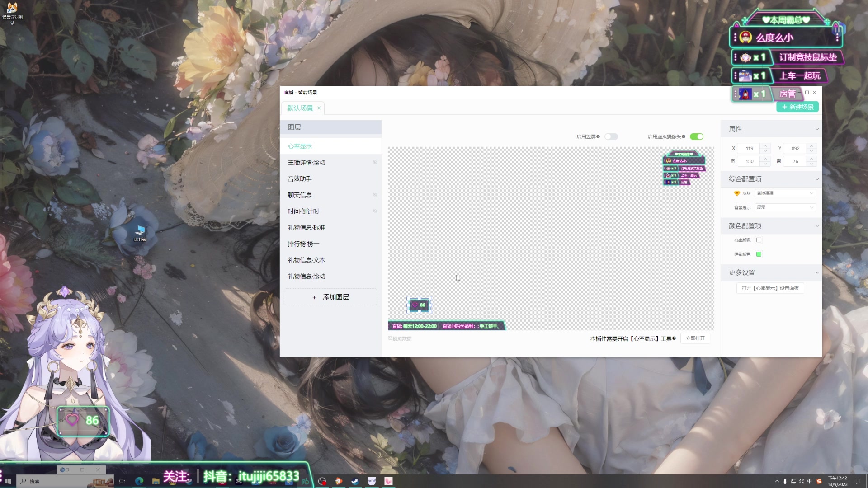Open Steam from the taskbar

(x=355, y=481)
